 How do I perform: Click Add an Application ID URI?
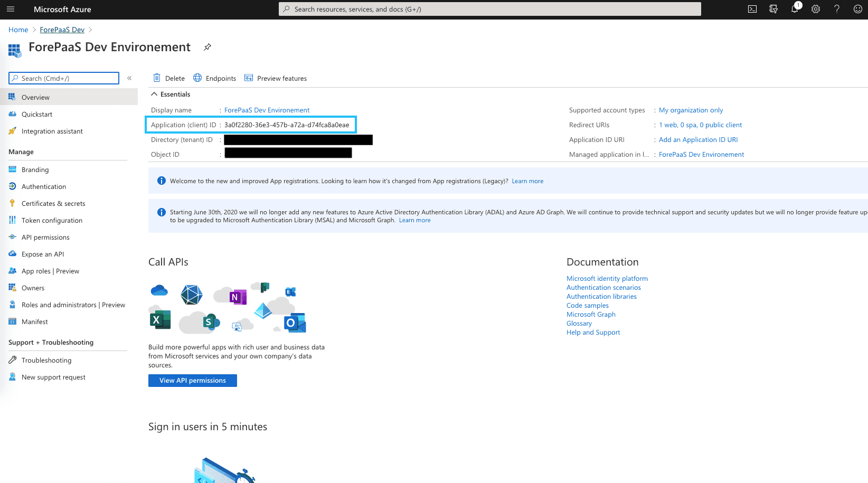pos(698,139)
